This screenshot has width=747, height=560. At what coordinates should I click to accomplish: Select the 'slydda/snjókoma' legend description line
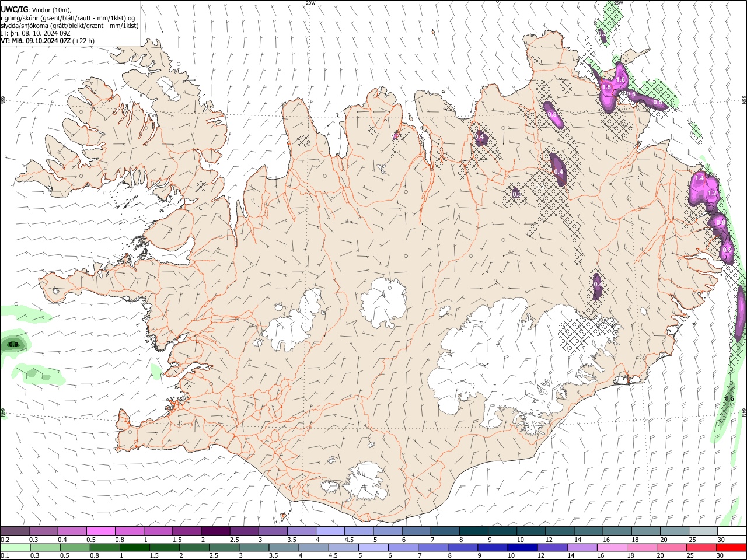click(69, 26)
